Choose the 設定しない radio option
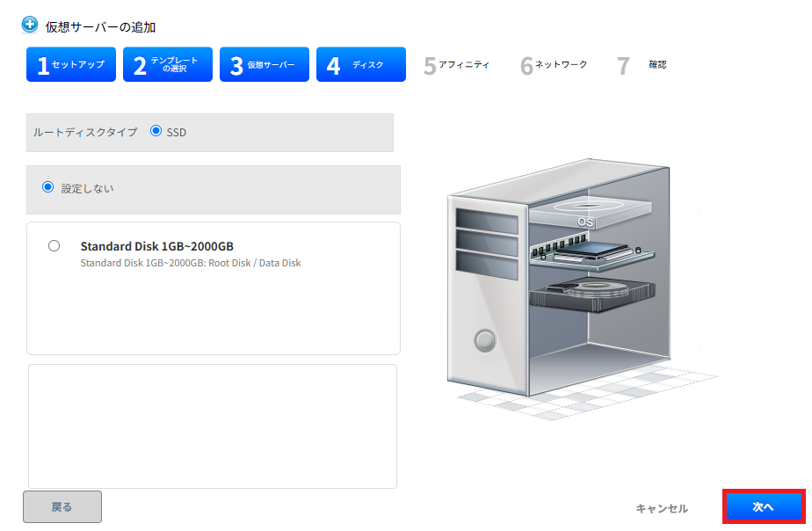Viewport: 812px width, 531px height. click(x=47, y=187)
